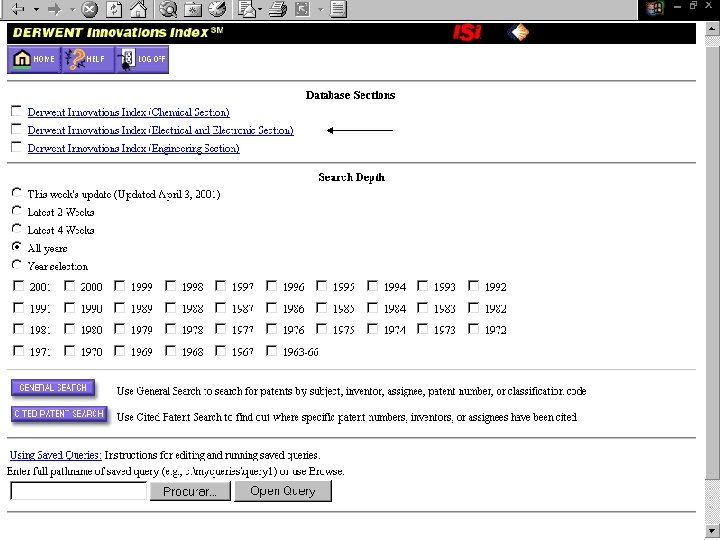Image resolution: width=720 pixels, height=540 pixels.
Task: Go to browser Home page icon
Action: (138, 9)
